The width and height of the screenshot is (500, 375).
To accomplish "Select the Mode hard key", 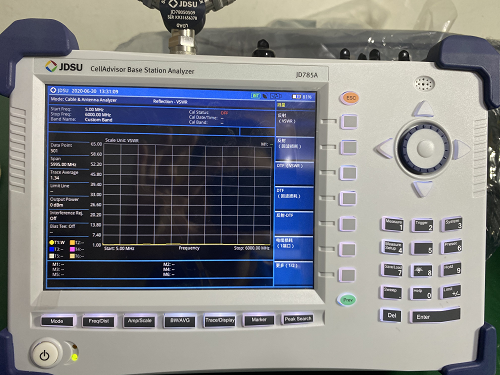I will tap(57, 321).
